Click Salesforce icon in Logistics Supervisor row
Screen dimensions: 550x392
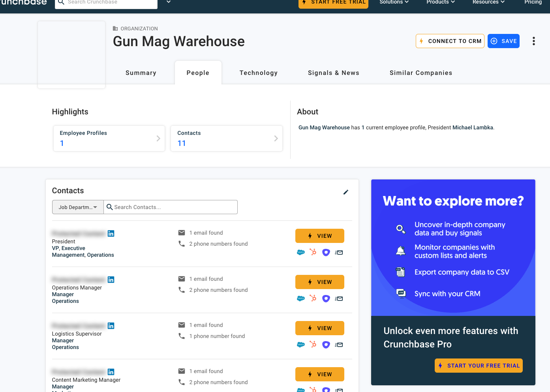click(301, 345)
